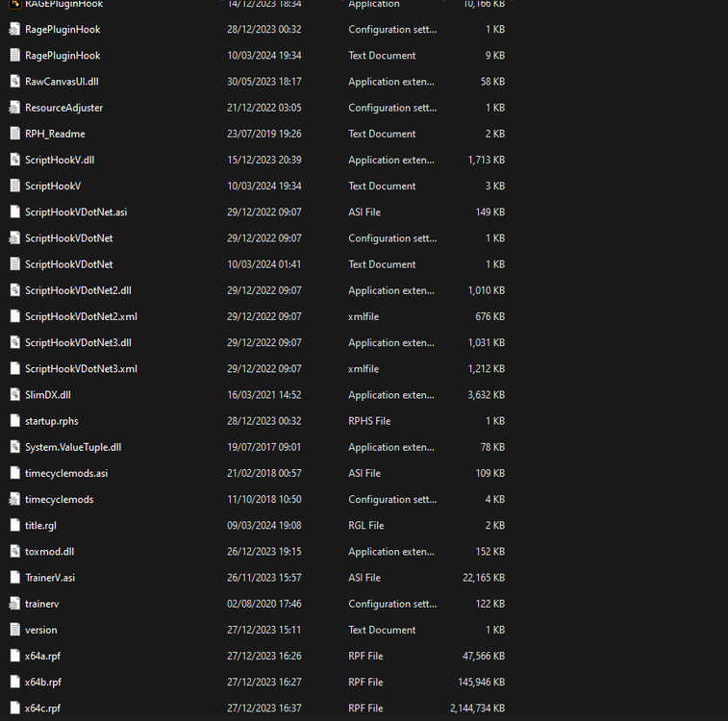Select the RPH_Readme text document icon
Screen dimensions: 728x721
[x=14, y=134]
